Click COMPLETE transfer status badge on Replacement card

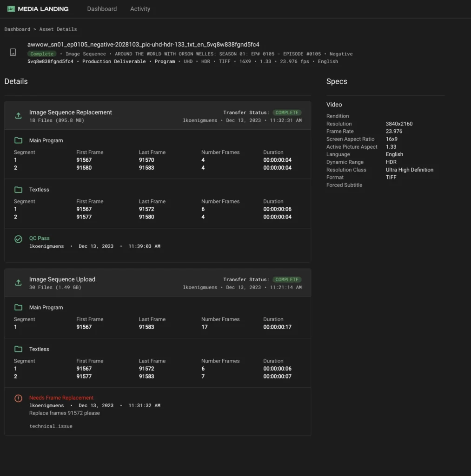pos(286,112)
